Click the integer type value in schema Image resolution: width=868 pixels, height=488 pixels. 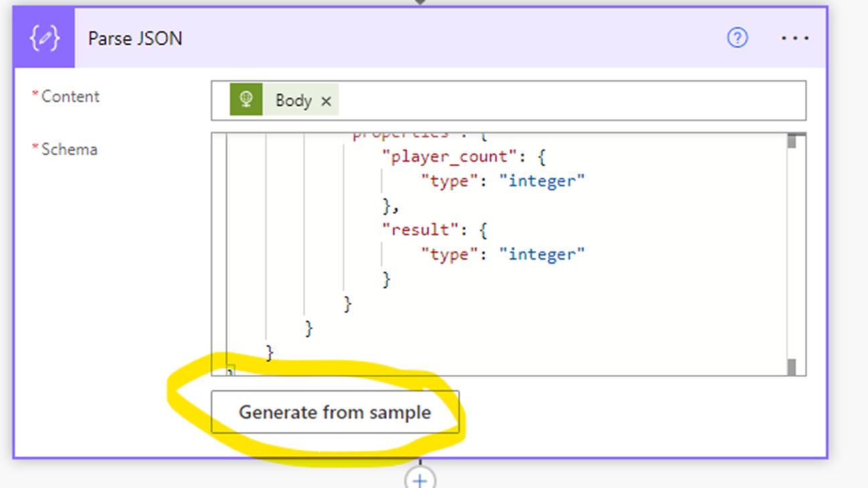coord(544,181)
